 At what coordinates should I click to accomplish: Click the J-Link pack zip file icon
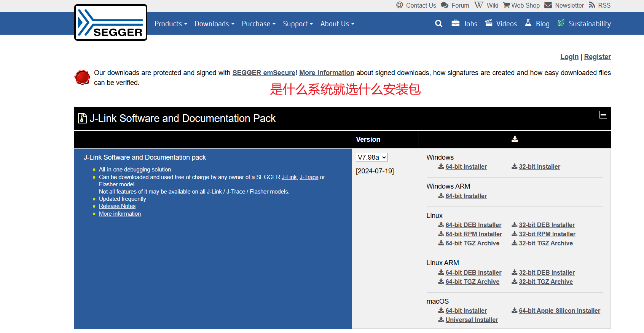tap(82, 118)
